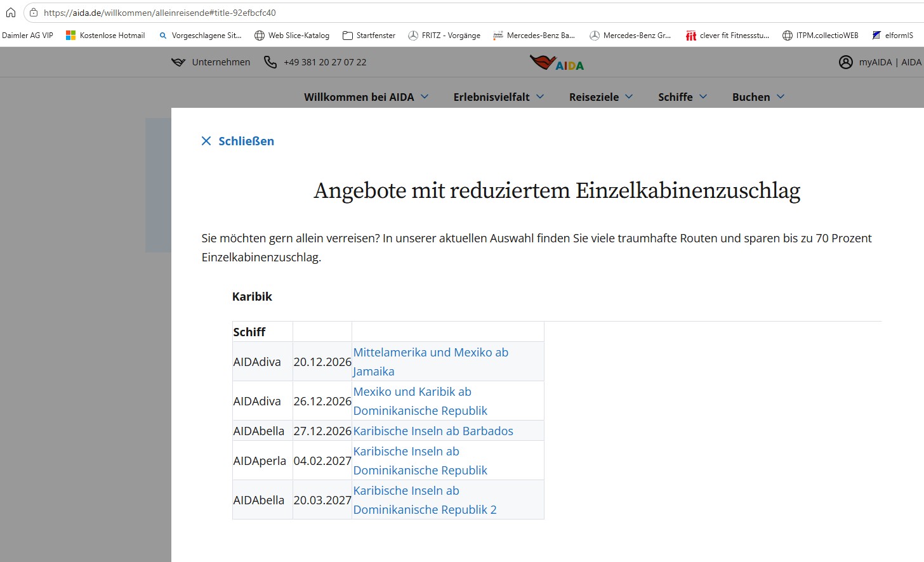
Task: Open the FRITZ - Vorgänge bookmark
Action: (444, 36)
